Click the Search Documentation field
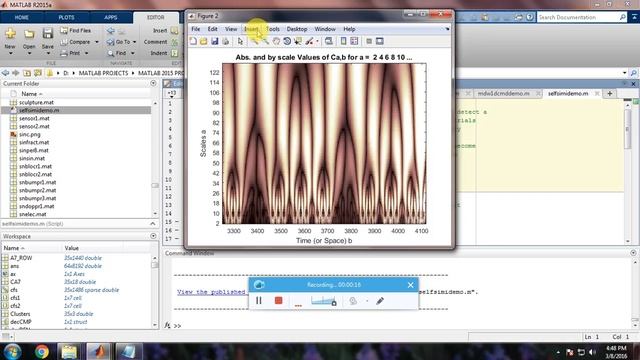 point(578,17)
